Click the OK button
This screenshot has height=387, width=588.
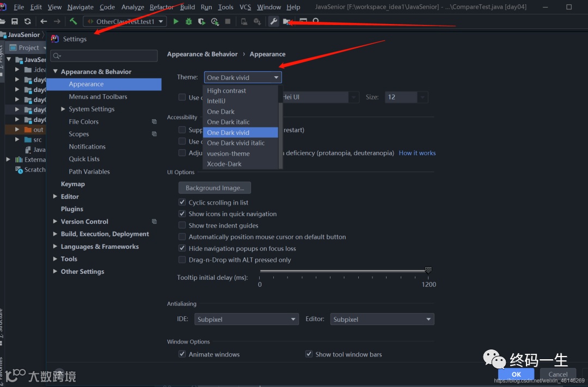click(516, 374)
